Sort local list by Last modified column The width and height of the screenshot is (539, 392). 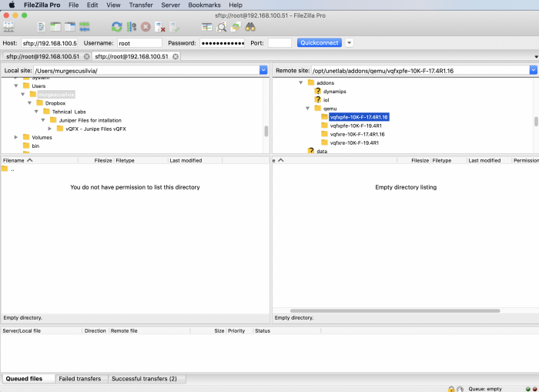196,160
